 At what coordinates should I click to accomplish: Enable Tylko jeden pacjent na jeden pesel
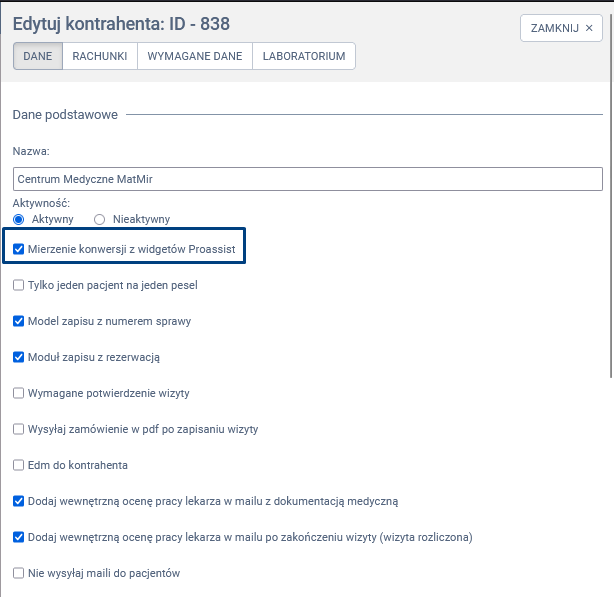(19, 285)
